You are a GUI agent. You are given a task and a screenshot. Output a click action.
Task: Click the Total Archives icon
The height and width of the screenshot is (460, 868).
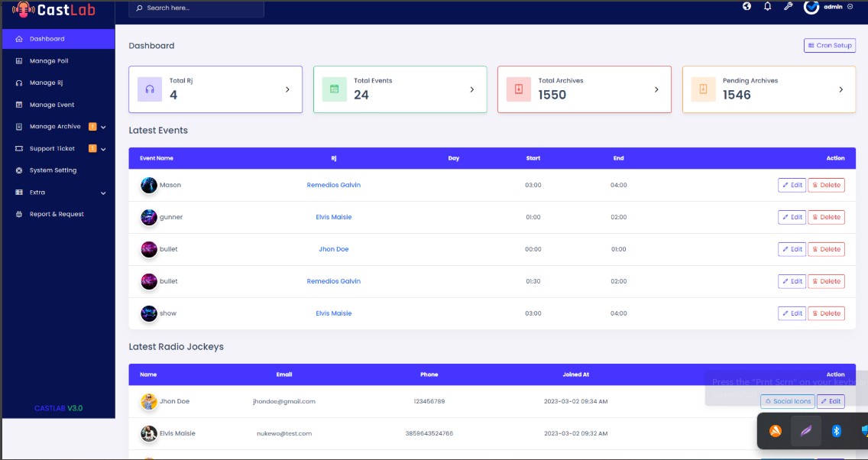[x=519, y=89]
